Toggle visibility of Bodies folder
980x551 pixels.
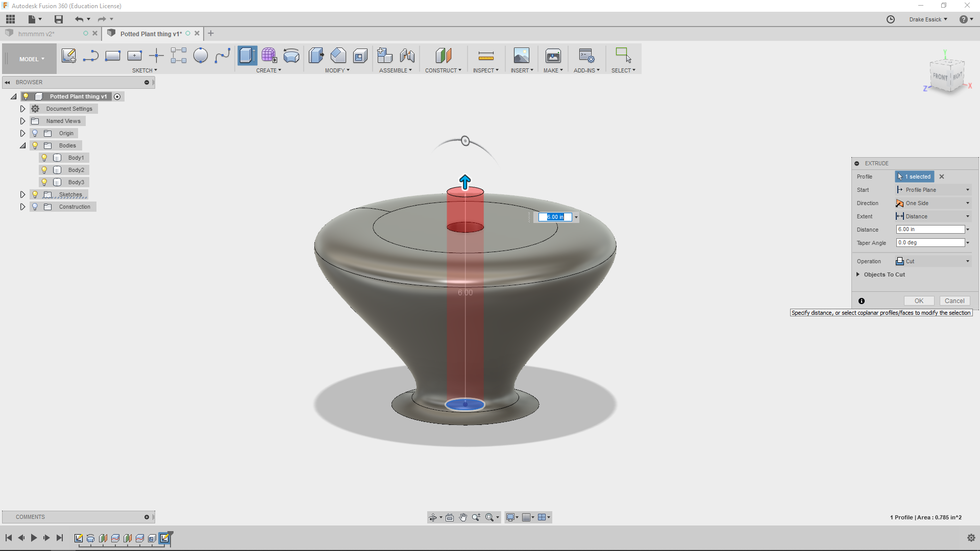pyautogui.click(x=35, y=145)
